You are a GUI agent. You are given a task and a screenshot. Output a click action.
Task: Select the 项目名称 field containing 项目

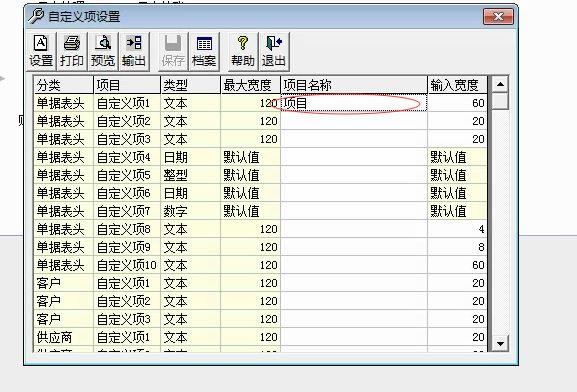pos(354,103)
